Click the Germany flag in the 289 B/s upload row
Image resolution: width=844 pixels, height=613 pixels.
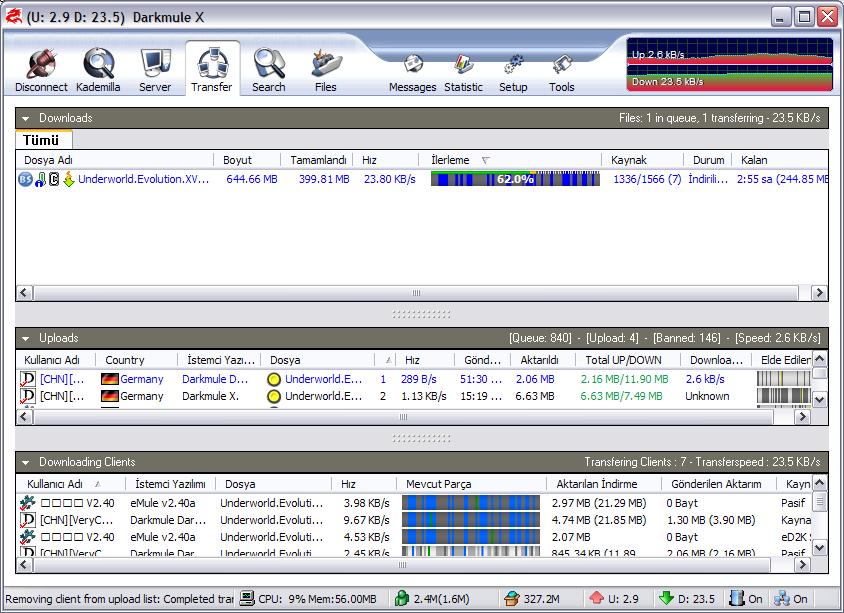point(110,379)
